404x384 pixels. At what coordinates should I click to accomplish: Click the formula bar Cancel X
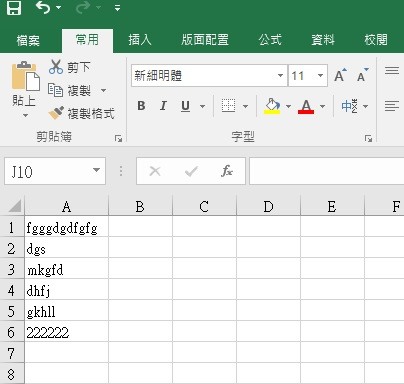(155, 171)
